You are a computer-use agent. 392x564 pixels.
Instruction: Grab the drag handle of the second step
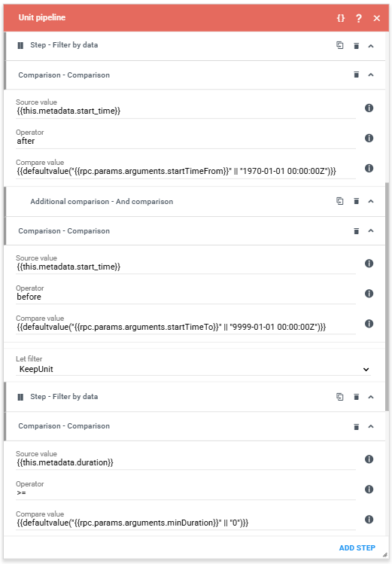coord(20,397)
